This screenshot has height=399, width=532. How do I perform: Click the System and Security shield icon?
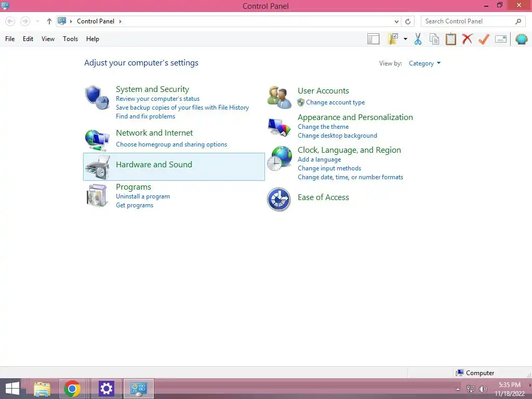[97, 97]
